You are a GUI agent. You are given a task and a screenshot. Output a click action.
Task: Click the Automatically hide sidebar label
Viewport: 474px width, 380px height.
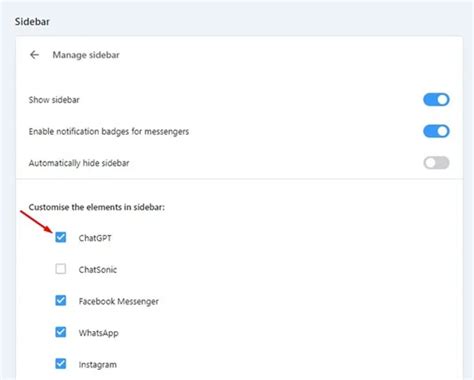point(79,163)
